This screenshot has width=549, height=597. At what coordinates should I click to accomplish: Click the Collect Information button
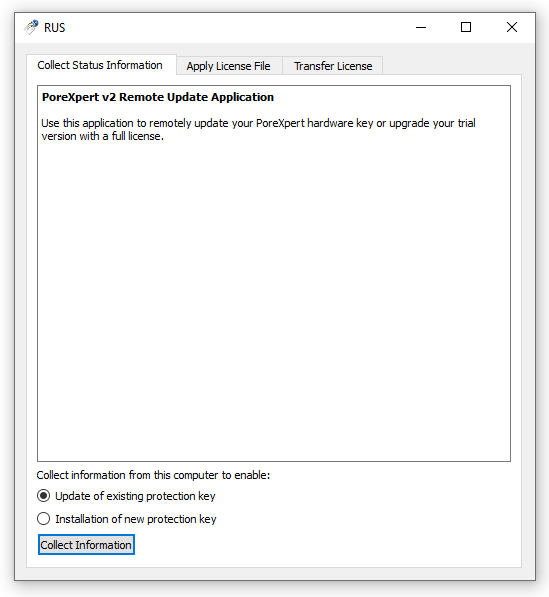[86, 545]
